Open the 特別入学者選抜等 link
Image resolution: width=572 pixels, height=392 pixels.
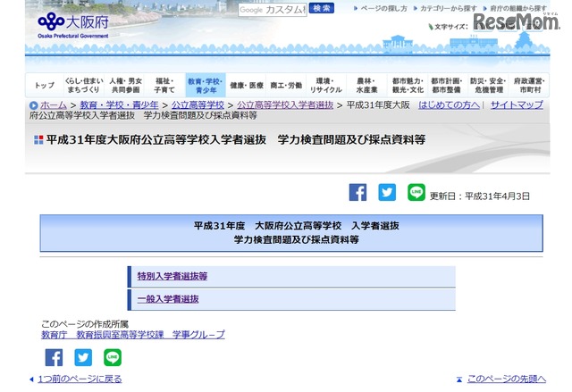coord(172,276)
